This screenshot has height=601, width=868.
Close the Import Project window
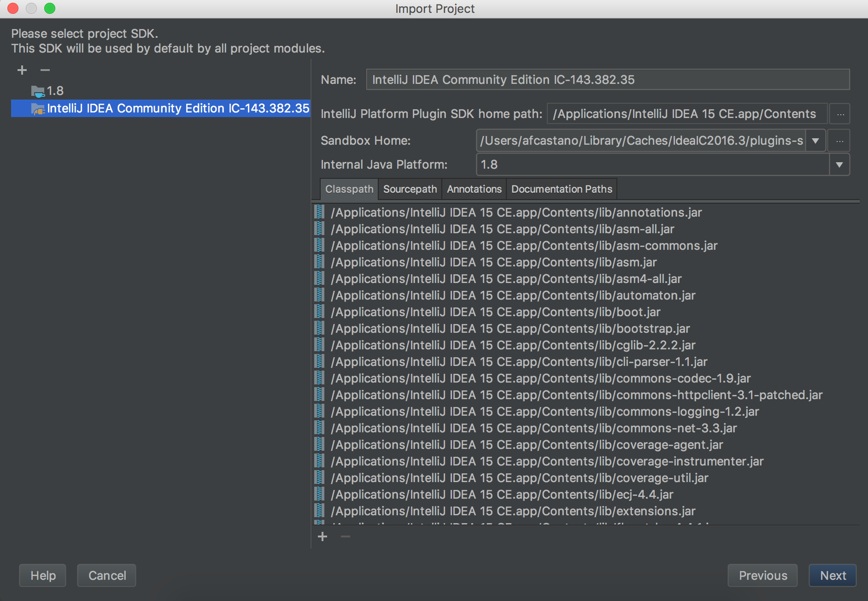click(x=13, y=8)
